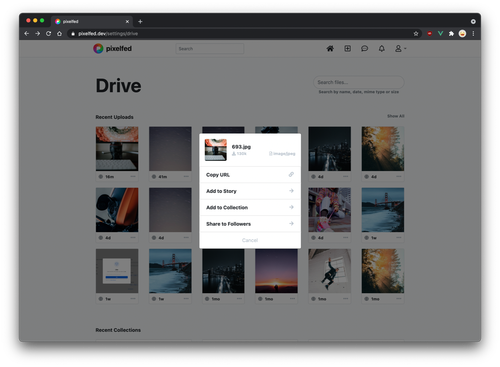Screen dimensions: 500x367
Task: Click the Show All link
Action: click(x=396, y=116)
